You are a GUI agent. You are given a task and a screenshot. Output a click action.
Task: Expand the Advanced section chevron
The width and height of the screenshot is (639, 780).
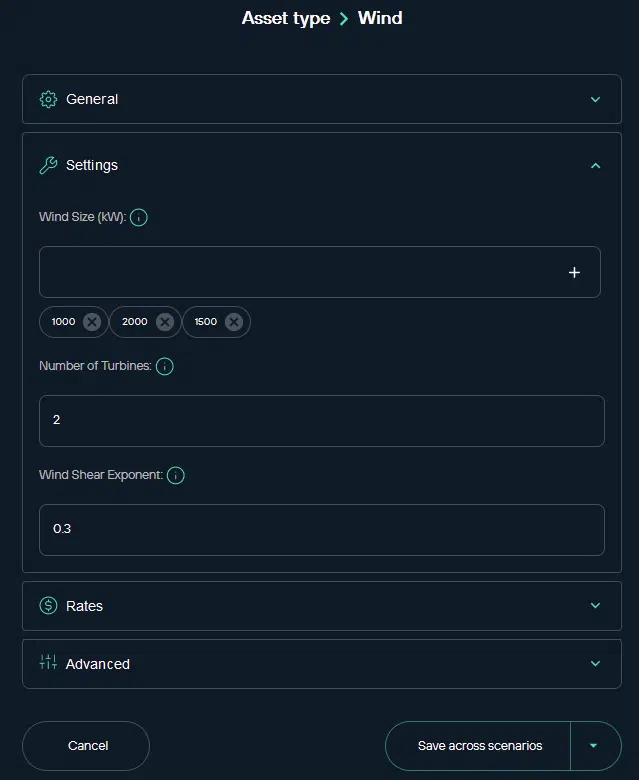pyautogui.click(x=596, y=663)
